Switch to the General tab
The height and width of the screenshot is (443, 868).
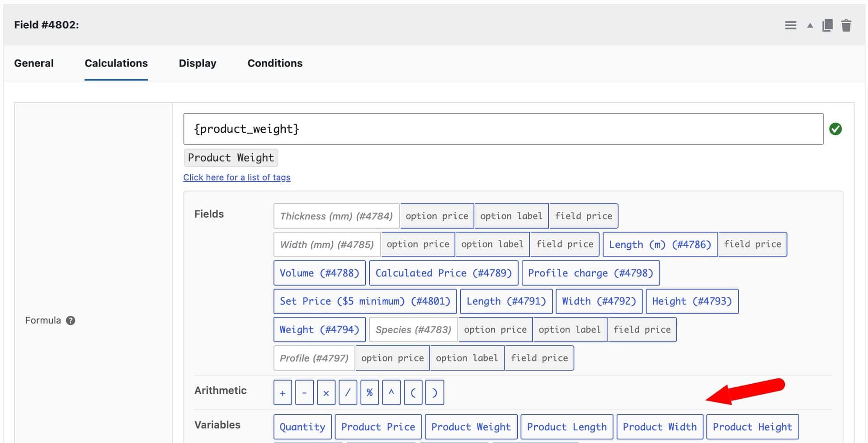point(34,63)
